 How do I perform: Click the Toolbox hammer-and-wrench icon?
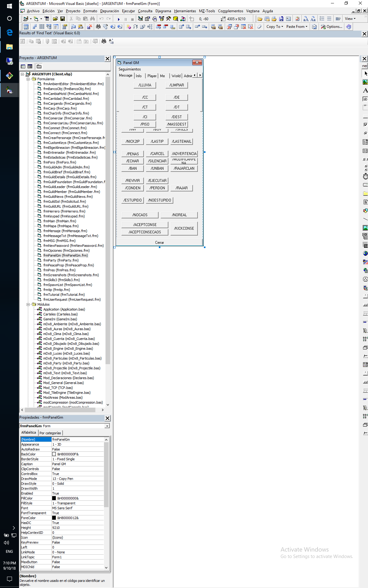pos(168,19)
